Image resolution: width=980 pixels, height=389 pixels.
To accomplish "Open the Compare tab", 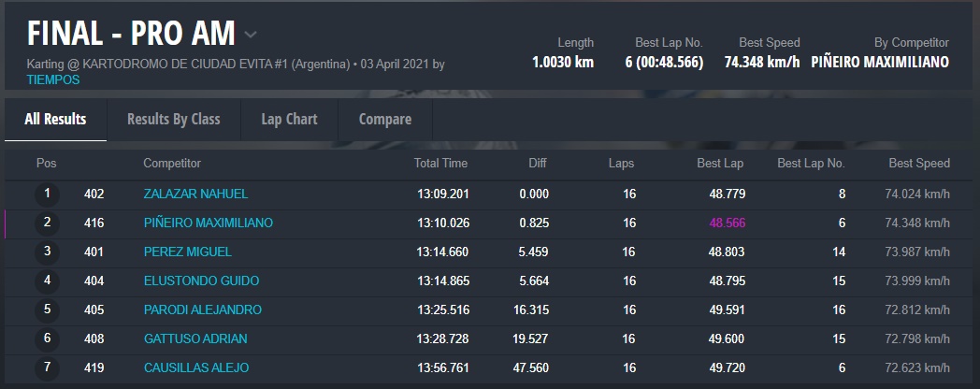I will [x=384, y=119].
